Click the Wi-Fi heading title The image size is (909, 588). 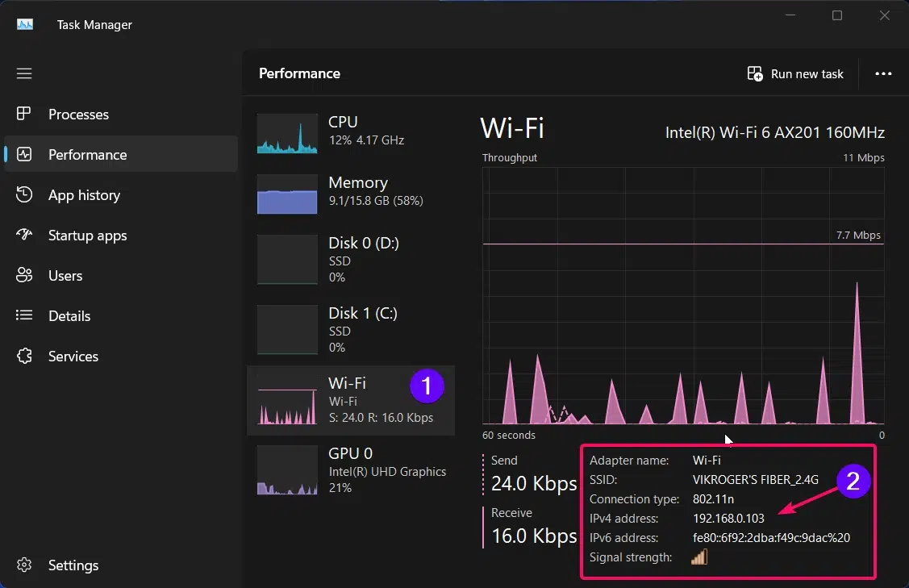pos(512,128)
